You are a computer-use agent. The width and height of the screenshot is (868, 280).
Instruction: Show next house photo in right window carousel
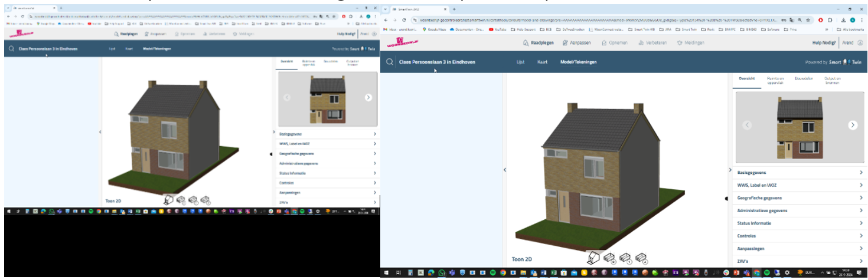(853, 125)
